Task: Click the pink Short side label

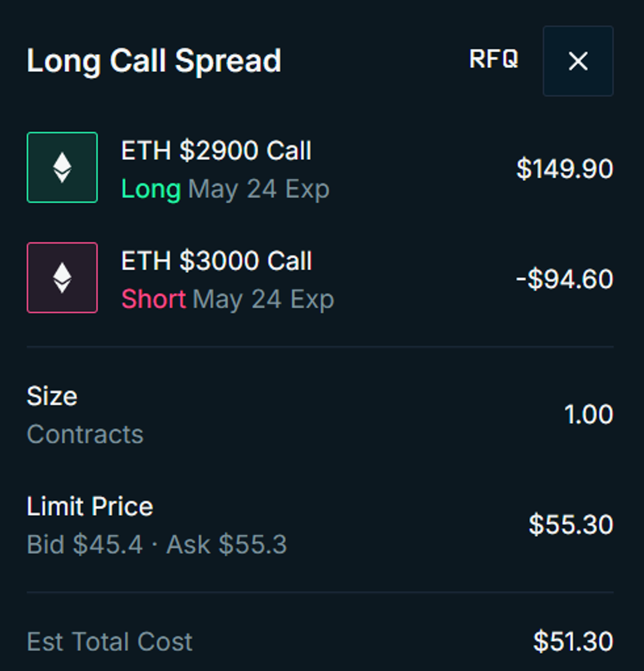Action: click(x=154, y=299)
